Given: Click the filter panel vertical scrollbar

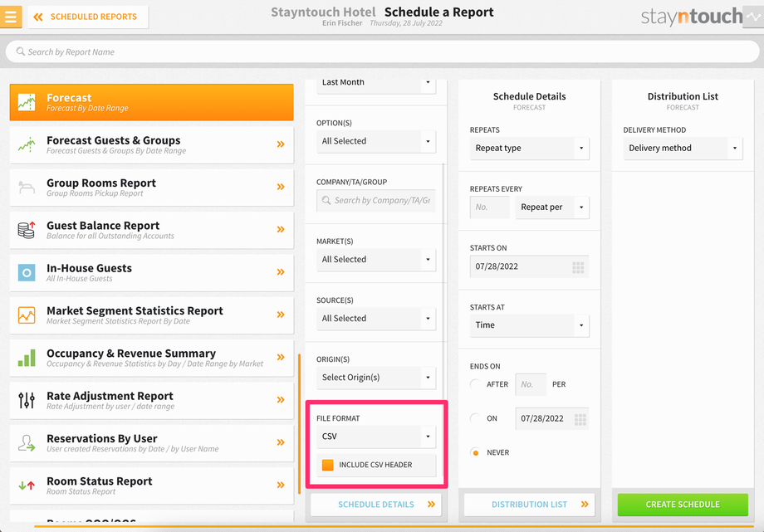Looking at the screenshot, I should (443, 319).
